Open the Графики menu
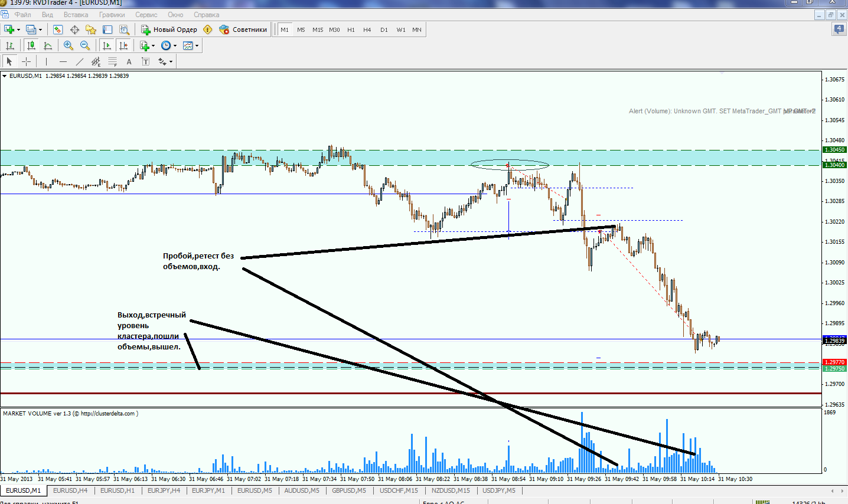The image size is (848, 504). [x=112, y=15]
